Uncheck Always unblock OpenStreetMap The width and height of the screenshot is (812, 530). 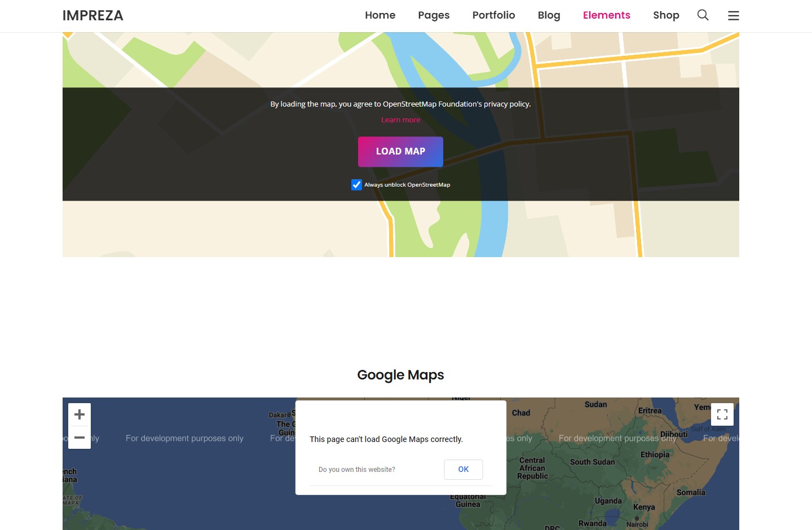point(356,184)
